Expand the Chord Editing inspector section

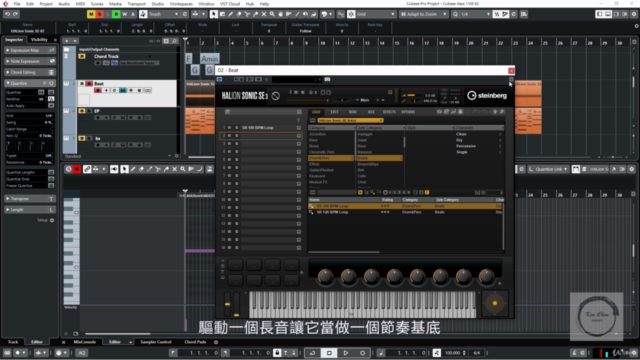click(x=29, y=72)
